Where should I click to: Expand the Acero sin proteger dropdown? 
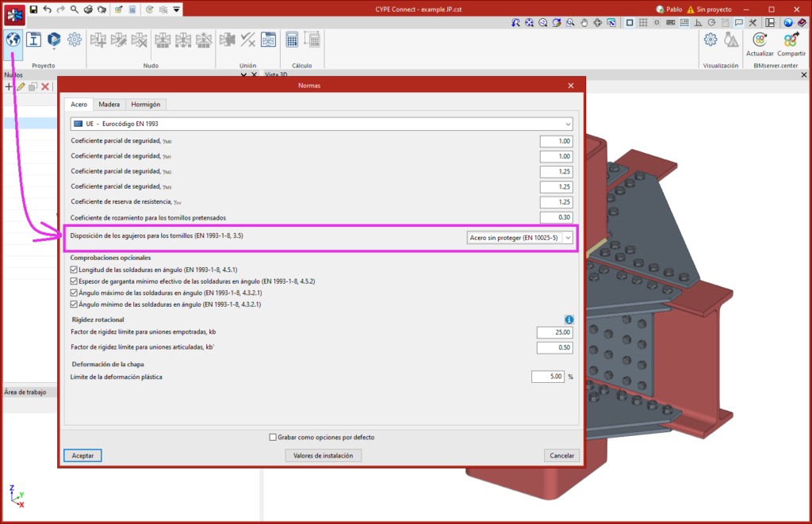tap(568, 238)
